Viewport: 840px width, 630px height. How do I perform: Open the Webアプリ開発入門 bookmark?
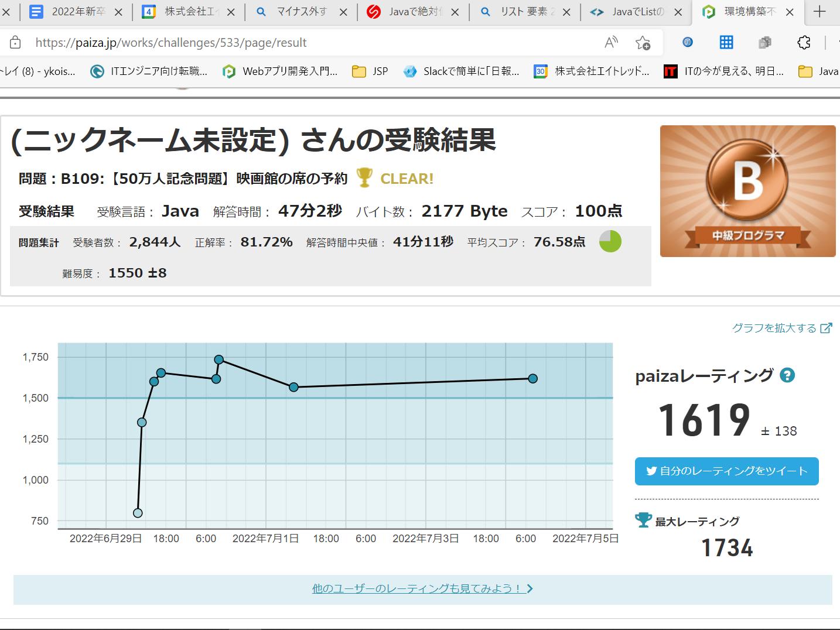[281, 71]
